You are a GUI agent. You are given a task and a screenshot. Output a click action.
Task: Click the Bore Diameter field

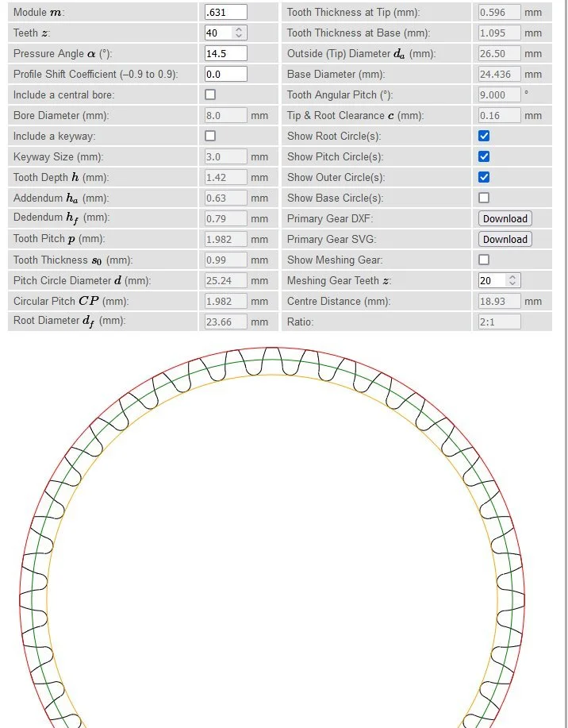coord(225,115)
